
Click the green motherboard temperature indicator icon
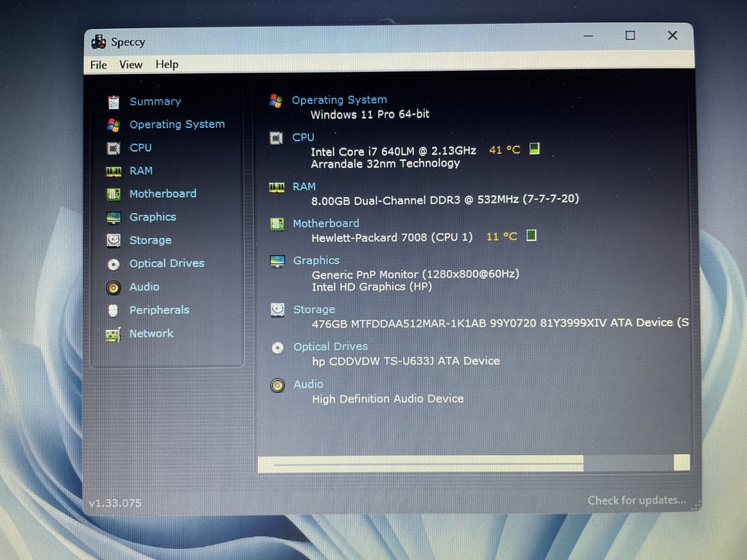(x=531, y=235)
